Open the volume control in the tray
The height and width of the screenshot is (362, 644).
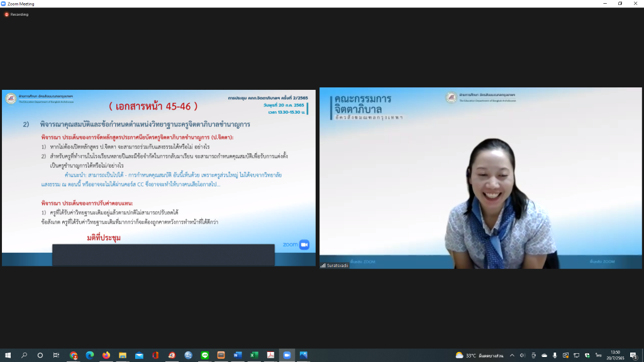click(523, 356)
